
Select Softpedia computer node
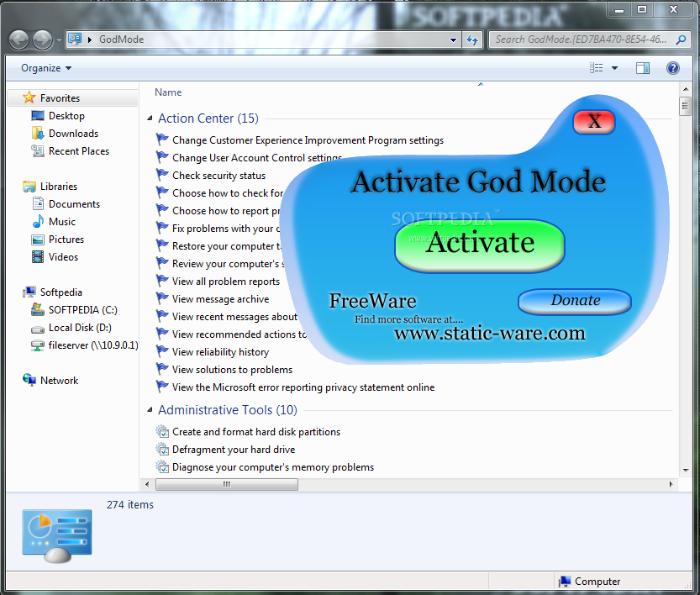tap(61, 292)
